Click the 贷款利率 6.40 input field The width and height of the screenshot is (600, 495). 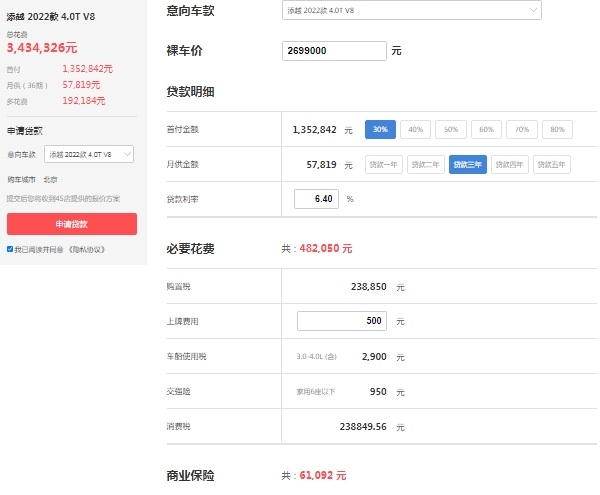(x=316, y=199)
